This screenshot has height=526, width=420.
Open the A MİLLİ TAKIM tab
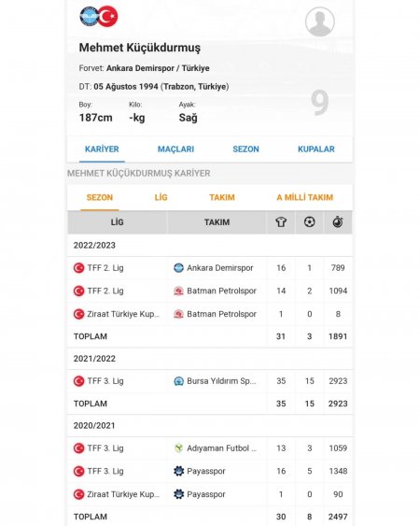tap(304, 197)
